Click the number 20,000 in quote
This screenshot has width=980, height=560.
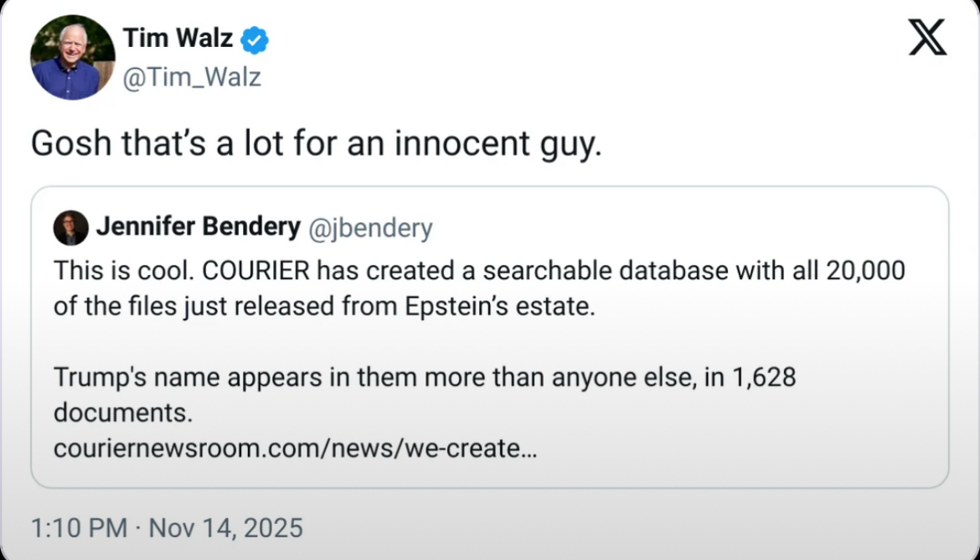[866, 270]
